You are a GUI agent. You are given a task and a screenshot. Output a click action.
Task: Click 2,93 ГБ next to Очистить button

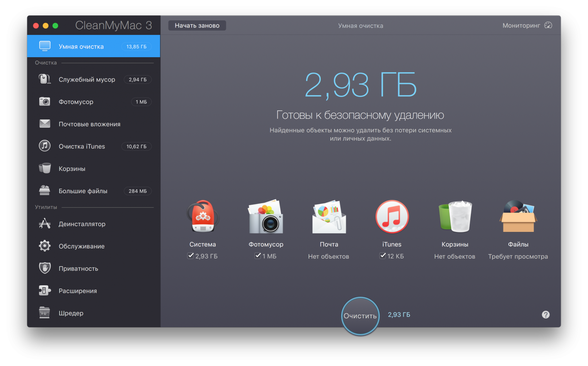(399, 315)
